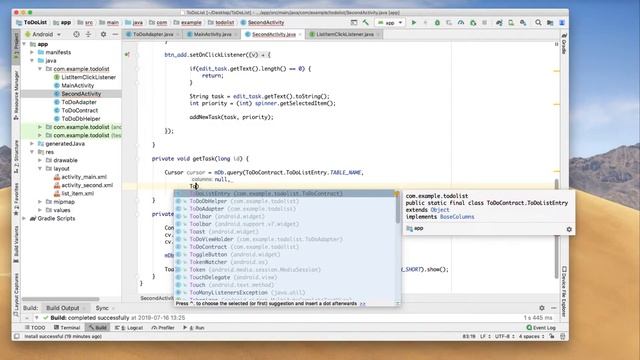Toggle Build Variants side panel
Image resolution: width=640 pixels, height=360 pixels.
point(16,244)
